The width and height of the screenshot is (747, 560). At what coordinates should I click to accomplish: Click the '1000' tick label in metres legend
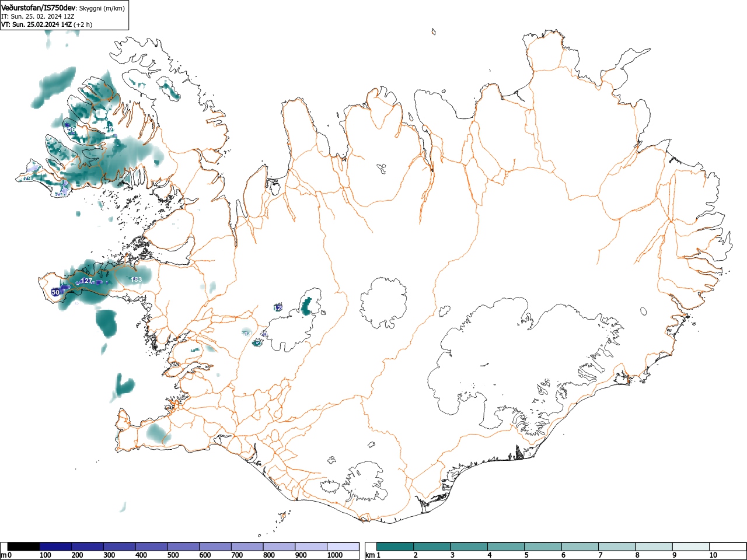tap(334, 555)
